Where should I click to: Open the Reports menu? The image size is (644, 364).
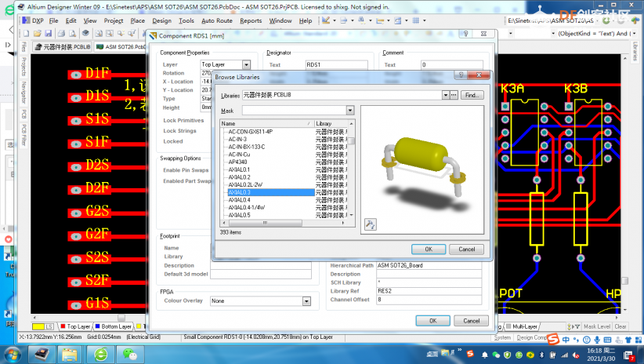pyautogui.click(x=251, y=20)
